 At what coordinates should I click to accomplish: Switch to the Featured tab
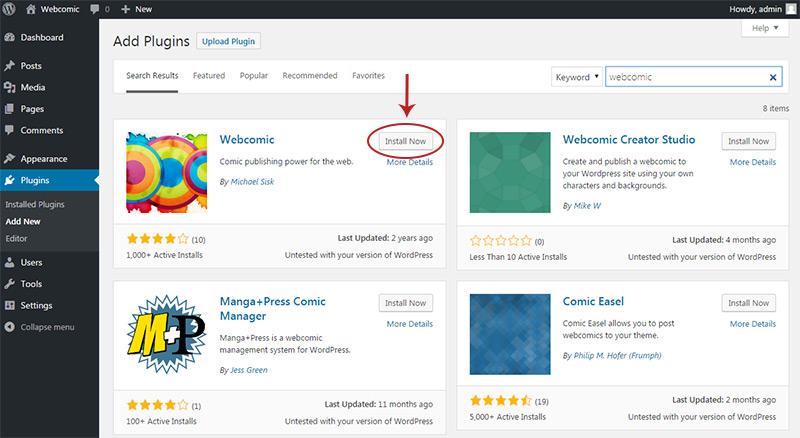(x=209, y=76)
